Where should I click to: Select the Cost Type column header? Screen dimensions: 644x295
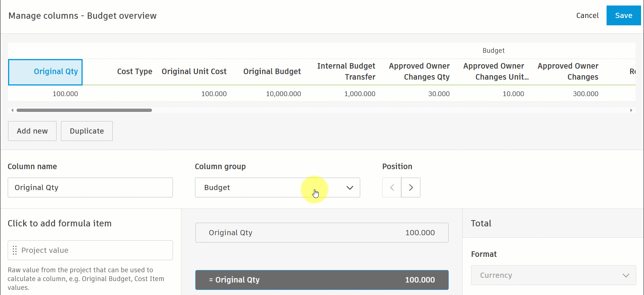134,72
